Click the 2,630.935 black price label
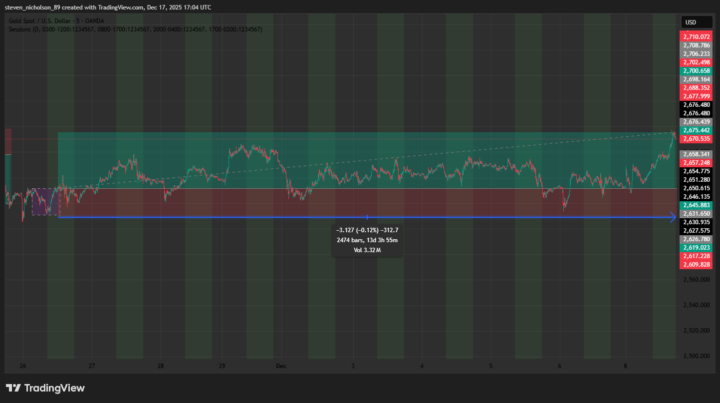This screenshot has width=720, height=403. (x=696, y=222)
